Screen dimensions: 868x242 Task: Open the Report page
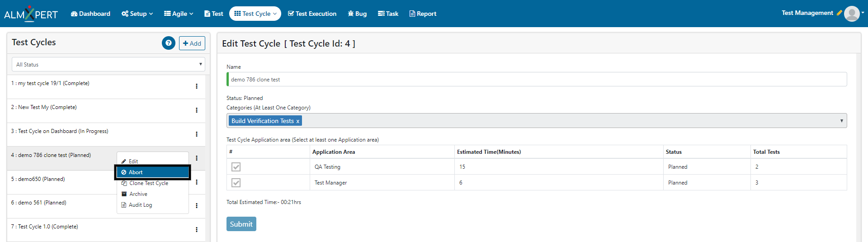pos(423,14)
